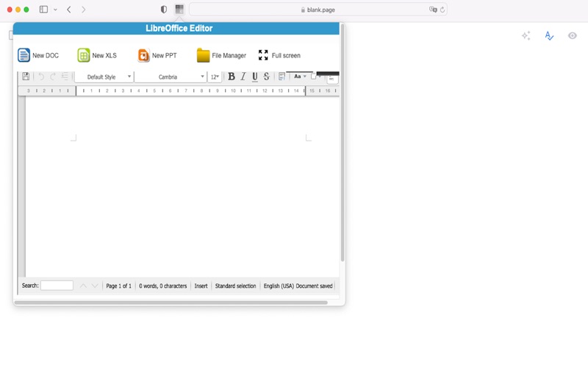This screenshot has height=368, width=588.
Task: Click the Page 1 of 1 status field
Action: pyautogui.click(x=118, y=286)
